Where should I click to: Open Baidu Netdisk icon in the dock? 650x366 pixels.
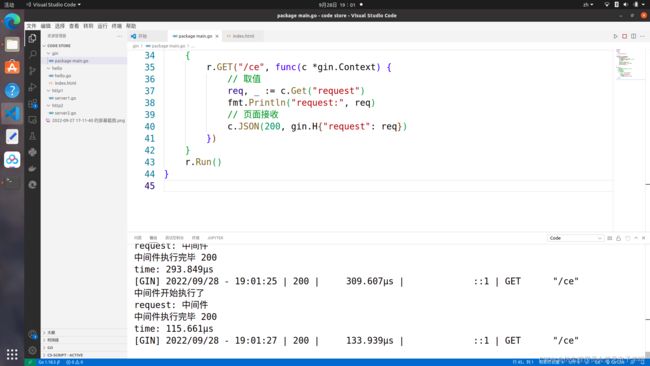tap(12, 160)
